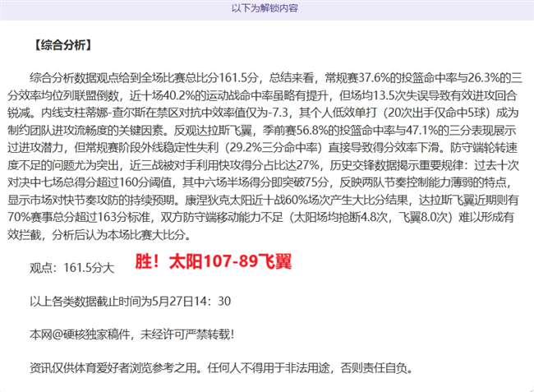Click the paragraph line starting '显示市场对快节奏攻防'

point(263,200)
